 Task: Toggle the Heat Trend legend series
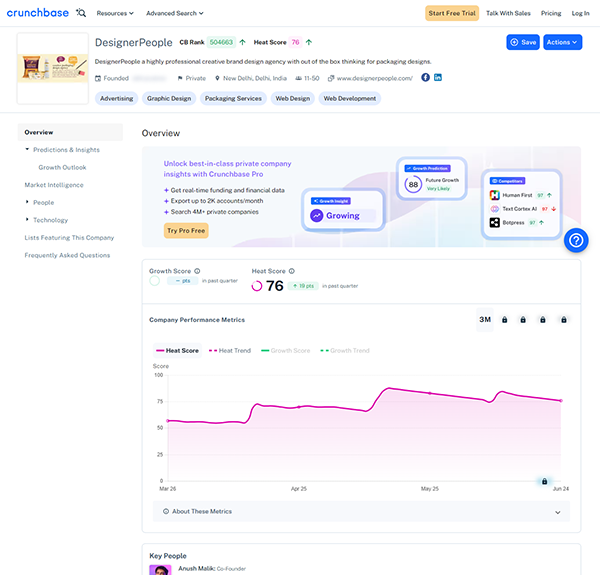click(230, 350)
